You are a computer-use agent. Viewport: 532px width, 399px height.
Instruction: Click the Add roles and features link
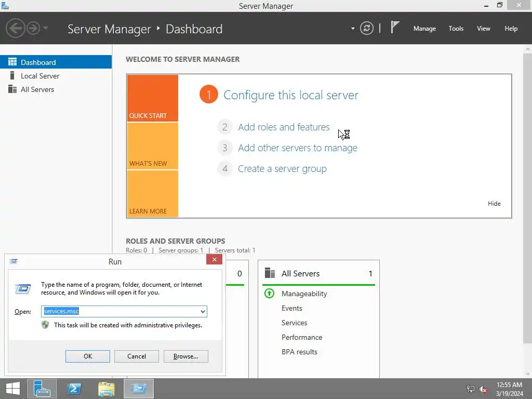point(284,127)
